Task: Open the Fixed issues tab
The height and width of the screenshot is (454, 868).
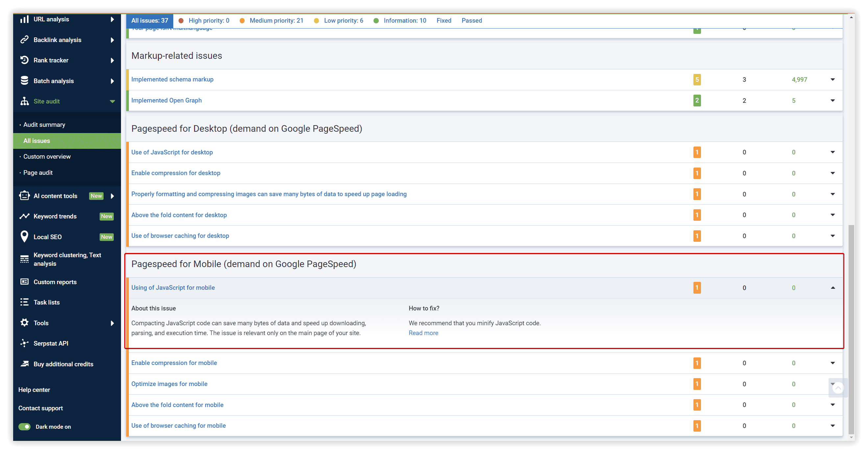Action: (444, 21)
